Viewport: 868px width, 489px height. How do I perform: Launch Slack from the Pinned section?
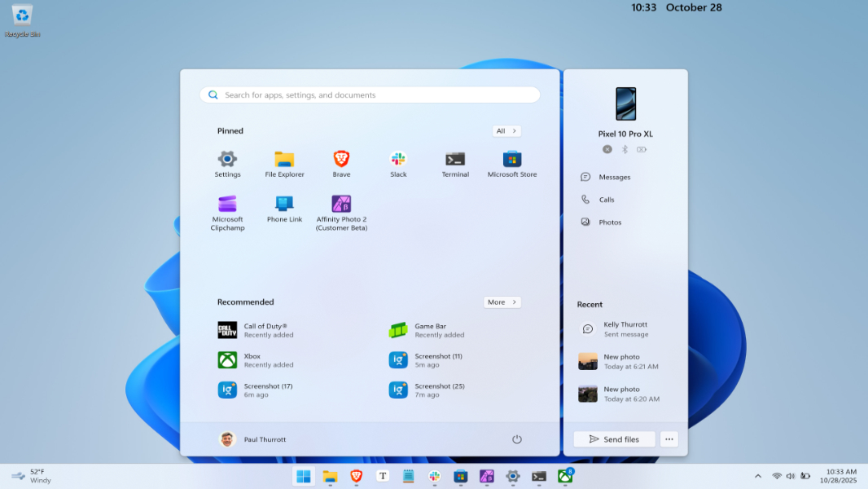398,162
